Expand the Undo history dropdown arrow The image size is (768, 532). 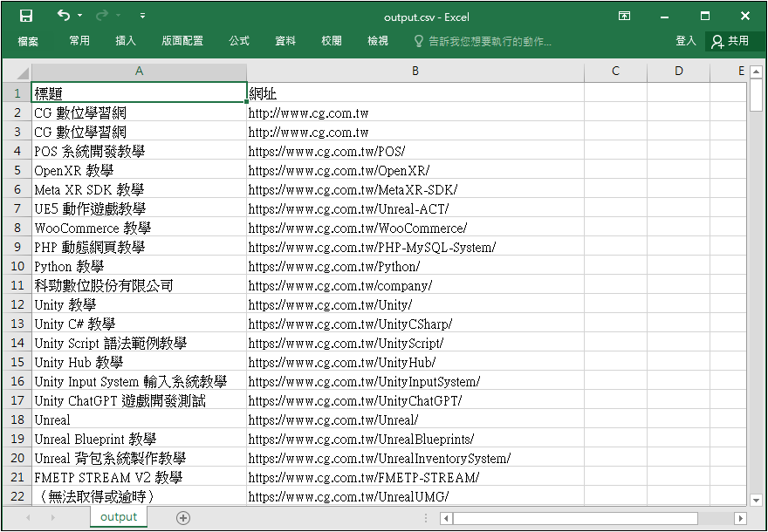(x=80, y=16)
